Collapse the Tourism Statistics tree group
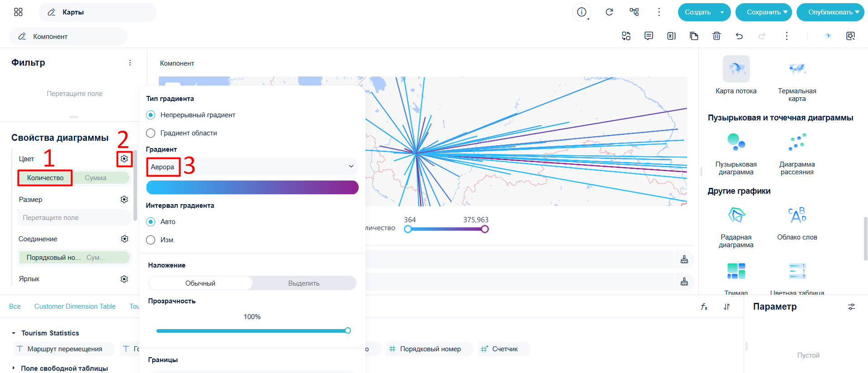This screenshot has height=373, width=868. pyautogui.click(x=14, y=333)
